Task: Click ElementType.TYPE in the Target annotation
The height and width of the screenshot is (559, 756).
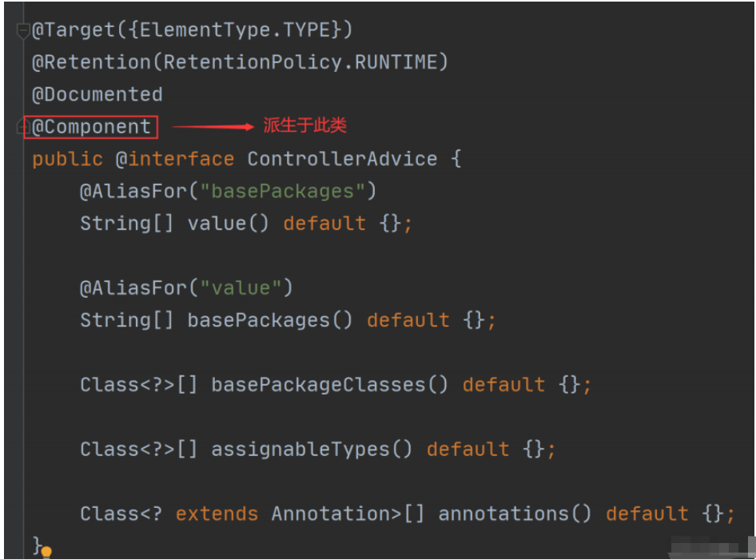Action: 235,30
